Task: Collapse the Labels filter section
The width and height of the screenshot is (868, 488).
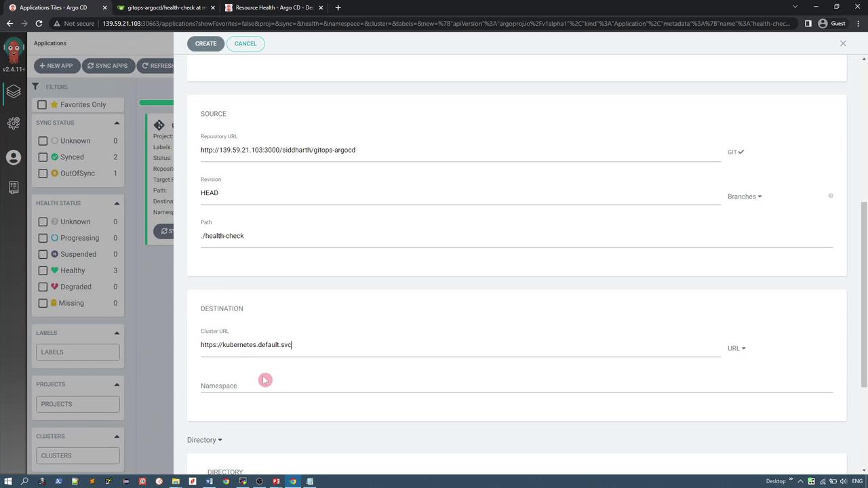Action: pyautogui.click(x=117, y=333)
